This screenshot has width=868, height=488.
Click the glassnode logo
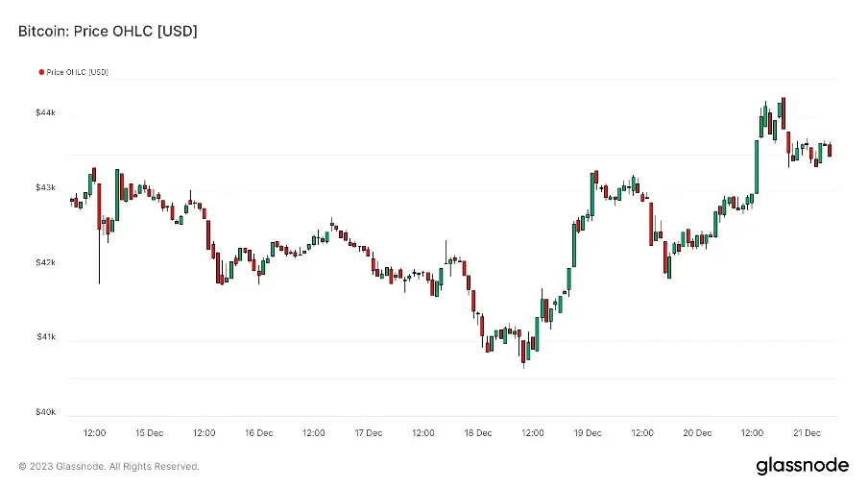(x=802, y=466)
